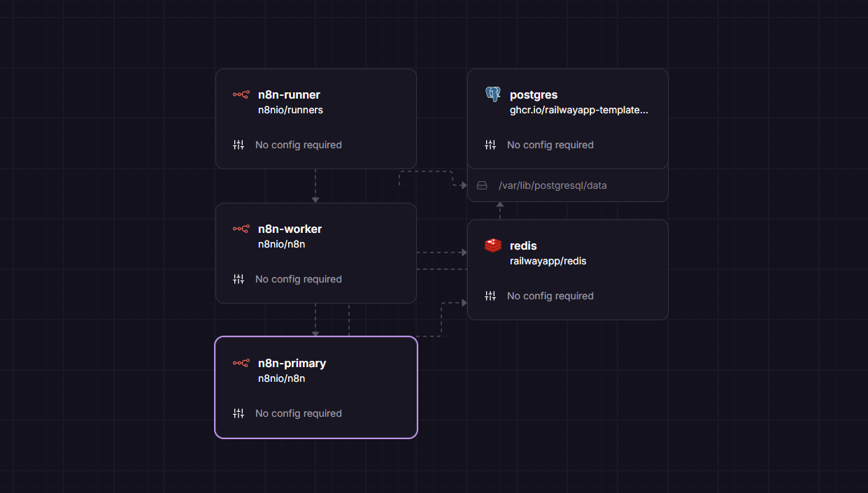This screenshot has width=868, height=493.
Task: Click the config sliders icon on n8n-primary
Action: pyautogui.click(x=239, y=413)
